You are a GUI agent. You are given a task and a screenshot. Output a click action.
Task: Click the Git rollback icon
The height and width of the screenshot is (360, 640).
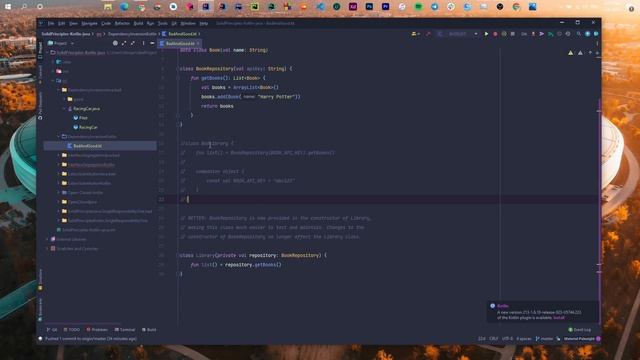(x=568, y=34)
